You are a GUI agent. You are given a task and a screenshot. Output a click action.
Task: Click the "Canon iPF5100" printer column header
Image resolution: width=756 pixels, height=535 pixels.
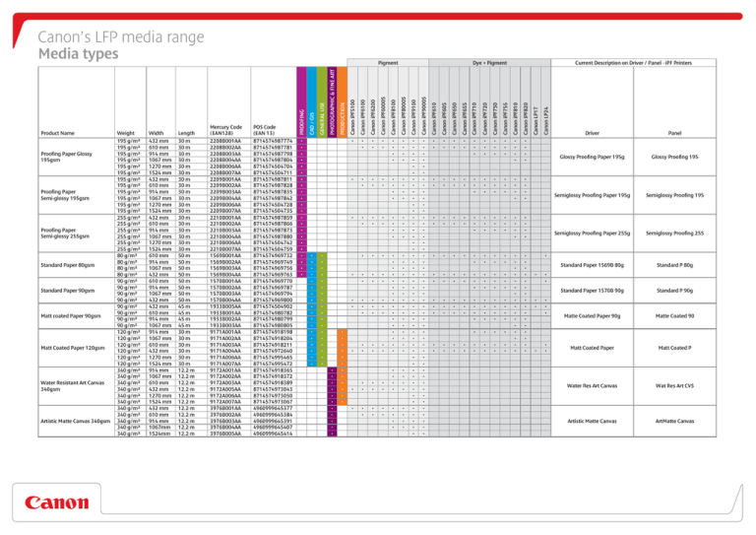[x=352, y=117]
